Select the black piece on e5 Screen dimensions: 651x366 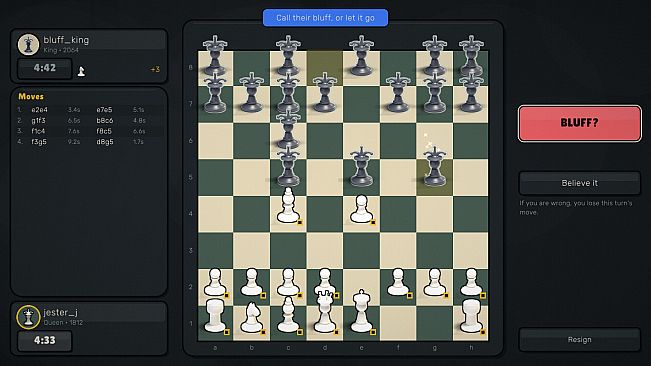pyautogui.click(x=361, y=168)
